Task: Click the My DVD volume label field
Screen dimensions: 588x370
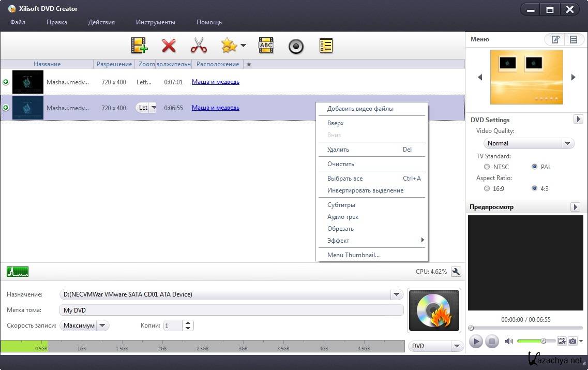Action: pos(231,310)
